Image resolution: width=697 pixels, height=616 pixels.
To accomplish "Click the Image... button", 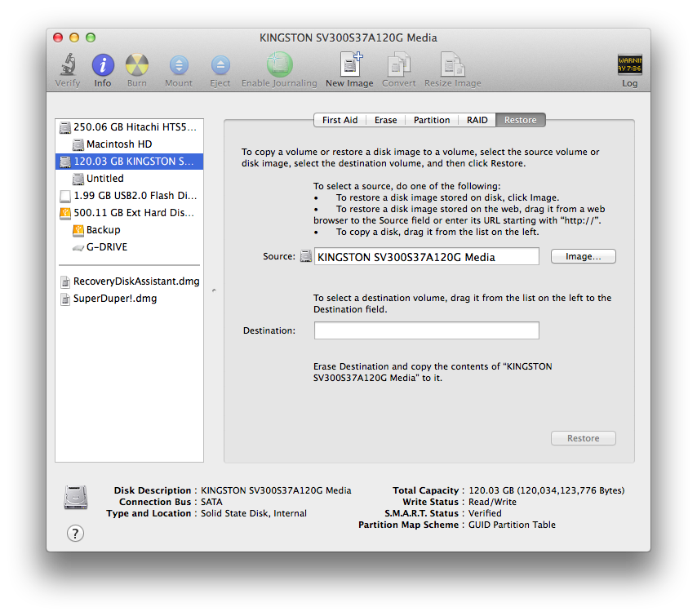I will tap(584, 256).
